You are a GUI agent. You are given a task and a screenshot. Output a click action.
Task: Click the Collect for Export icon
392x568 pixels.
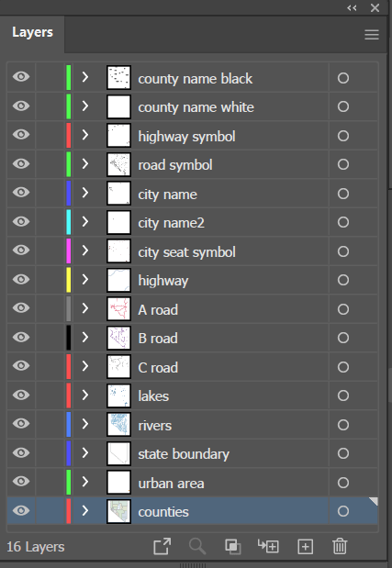(162, 546)
